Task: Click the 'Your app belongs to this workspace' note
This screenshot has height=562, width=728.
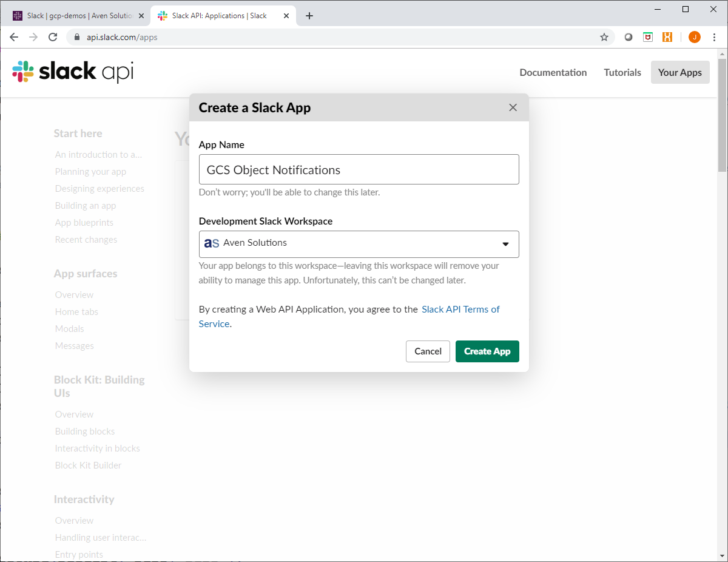Action: [349, 273]
